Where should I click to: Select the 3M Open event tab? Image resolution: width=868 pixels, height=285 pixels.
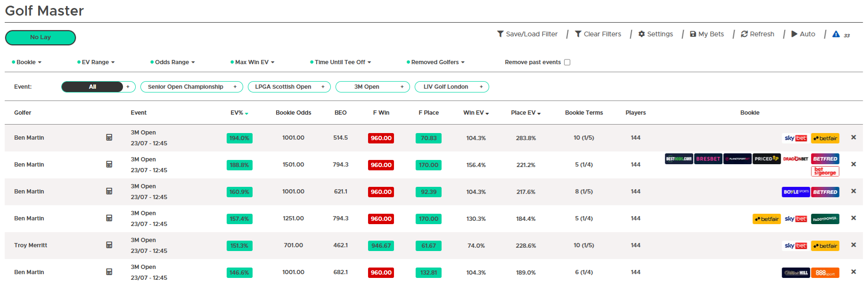pos(367,87)
